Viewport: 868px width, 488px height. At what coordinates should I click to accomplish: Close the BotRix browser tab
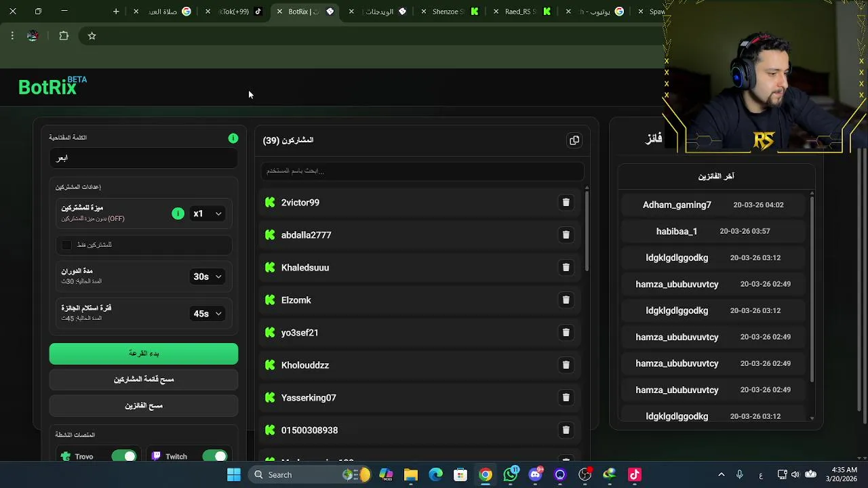279,12
